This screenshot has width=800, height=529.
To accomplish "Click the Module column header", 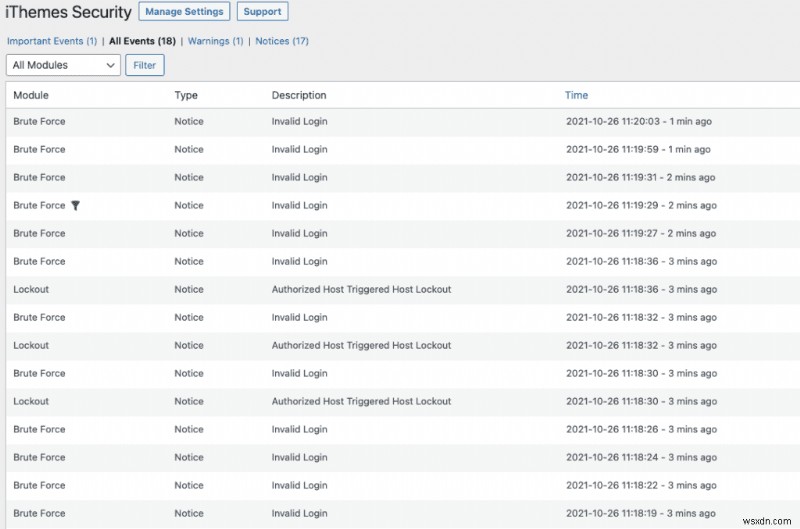I will (x=31, y=95).
